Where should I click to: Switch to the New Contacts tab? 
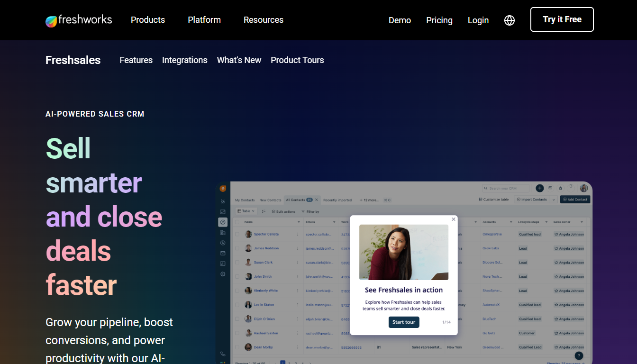(x=270, y=200)
